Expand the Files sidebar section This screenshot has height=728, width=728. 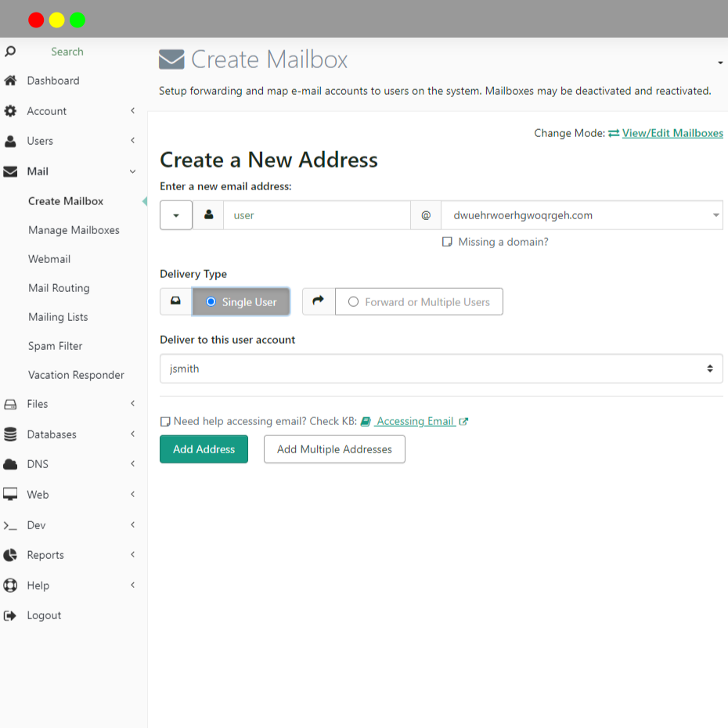pyautogui.click(x=70, y=404)
